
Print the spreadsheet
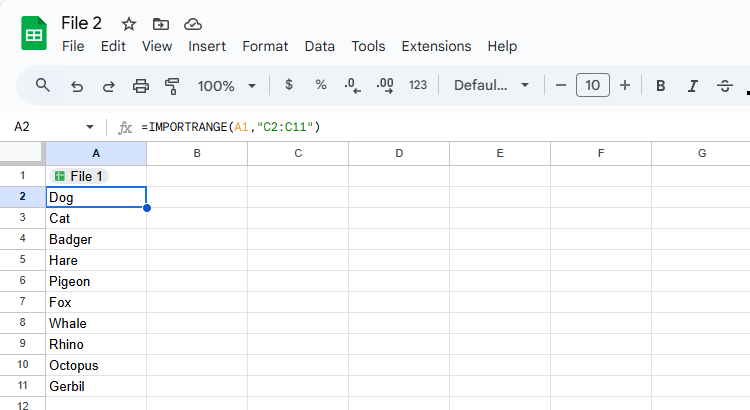pyautogui.click(x=141, y=86)
